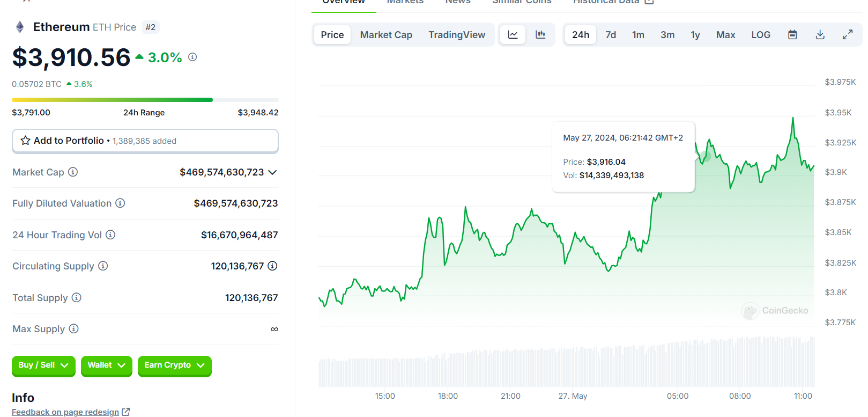Click info icon beside 3.0% price change
The image size is (868, 417).
click(192, 57)
